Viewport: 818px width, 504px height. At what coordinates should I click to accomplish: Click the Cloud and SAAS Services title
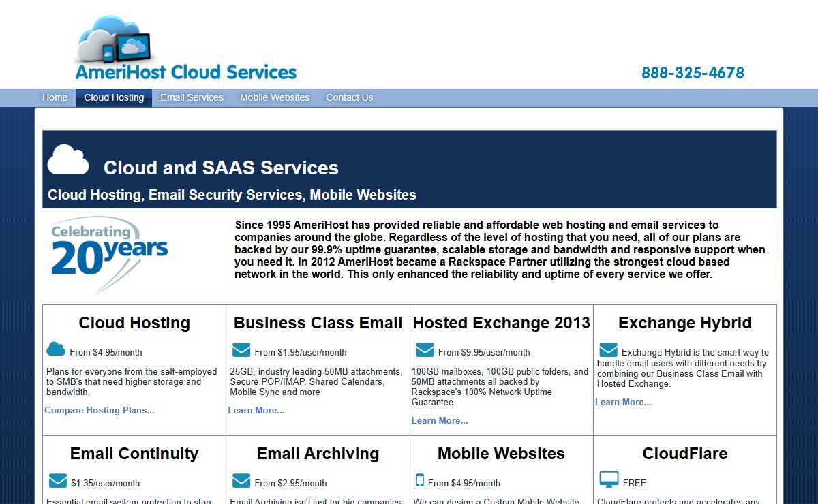point(221,168)
